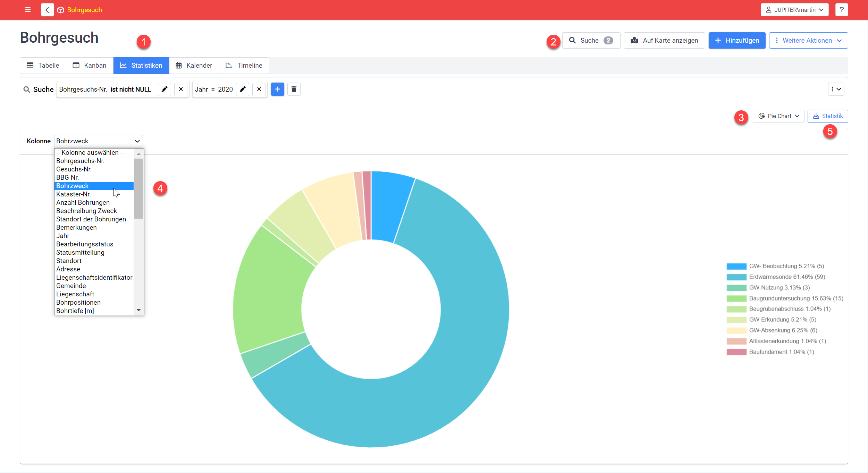This screenshot has height=473, width=868.
Task: Add a new search filter with the plus button
Action: pyautogui.click(x=278, y=89)
